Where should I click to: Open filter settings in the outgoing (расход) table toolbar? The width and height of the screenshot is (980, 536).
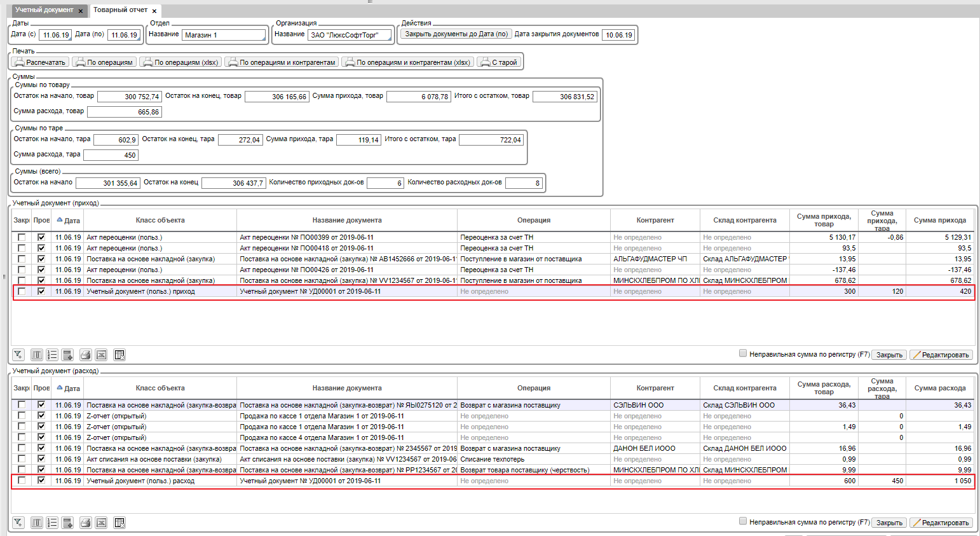click(x=18, y=523)
